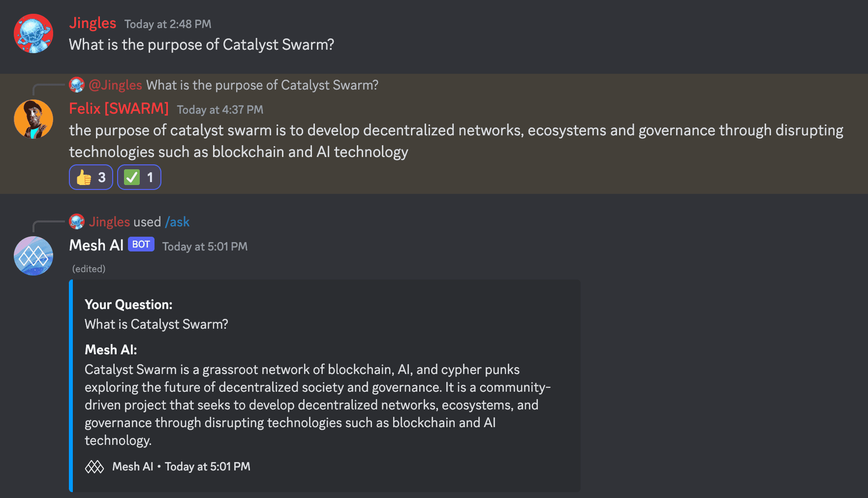Open Jingles' globe avatar on first message
The image size is (868, 498).
click(33, 33)
